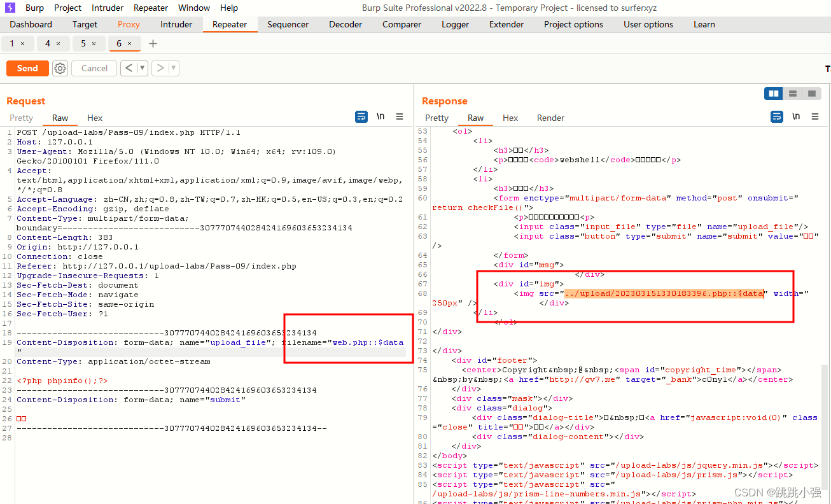This screenshot has width=831, height=504.
Task: Click the orange Send button
Action: [x=27, y=68]
